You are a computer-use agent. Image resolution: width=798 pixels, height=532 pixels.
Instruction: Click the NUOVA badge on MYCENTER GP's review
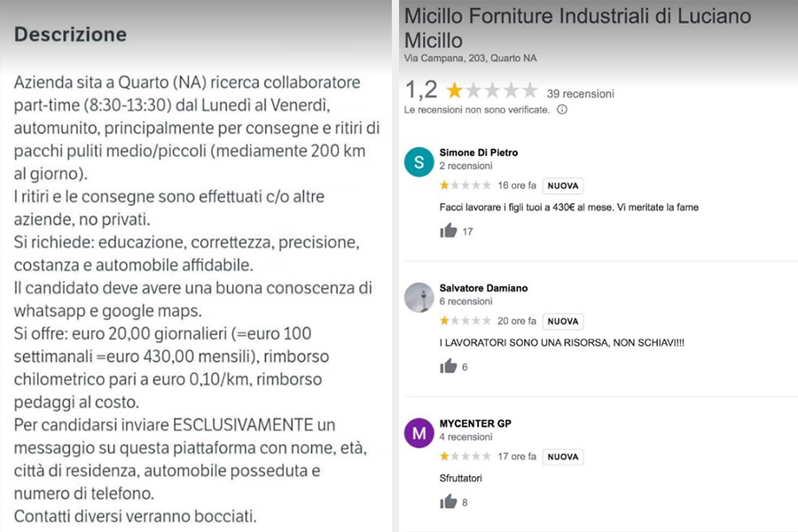[562, 458]
